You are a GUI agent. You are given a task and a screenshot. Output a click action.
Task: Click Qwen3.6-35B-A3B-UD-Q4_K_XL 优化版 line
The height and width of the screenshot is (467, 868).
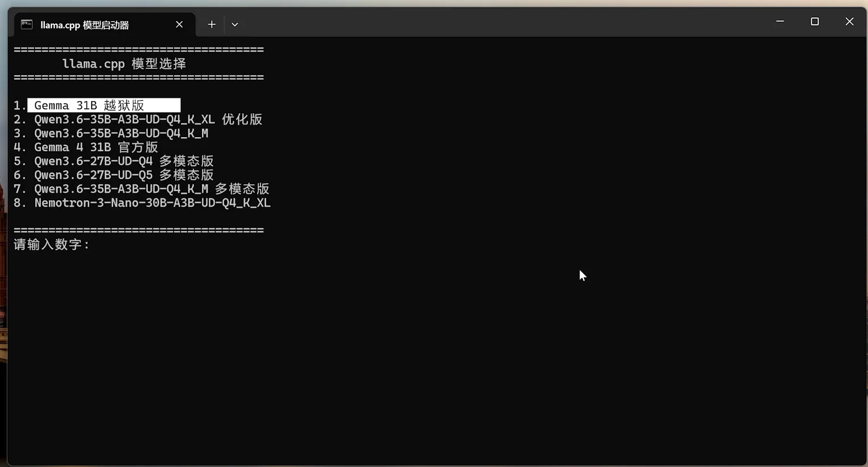pos(138,119)
